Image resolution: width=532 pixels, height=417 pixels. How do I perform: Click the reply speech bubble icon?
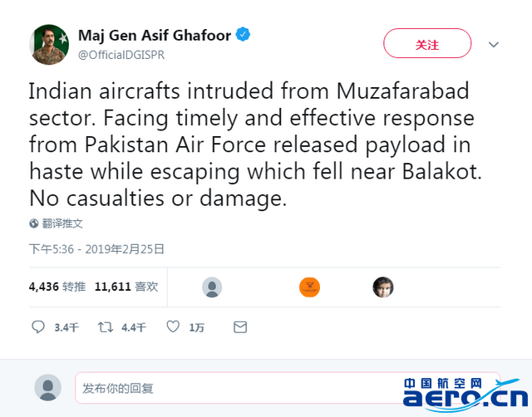(38, 327)
